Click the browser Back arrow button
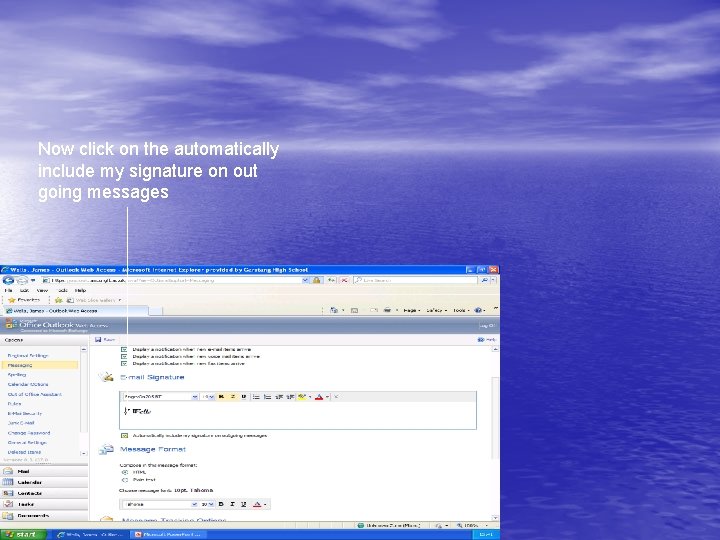Screen dimensions: 720x540 coord(8,280)
